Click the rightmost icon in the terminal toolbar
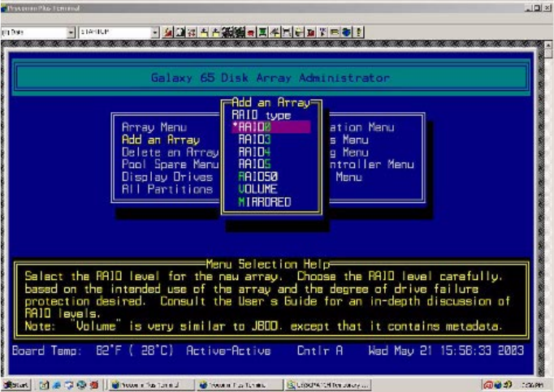This screenshot has height=392, width=554. tap(359, 32)
